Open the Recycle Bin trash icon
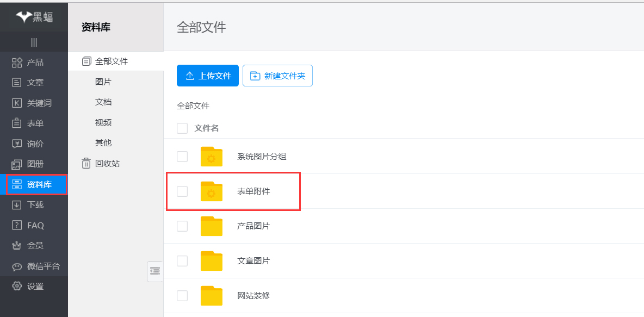 (86, 163)
